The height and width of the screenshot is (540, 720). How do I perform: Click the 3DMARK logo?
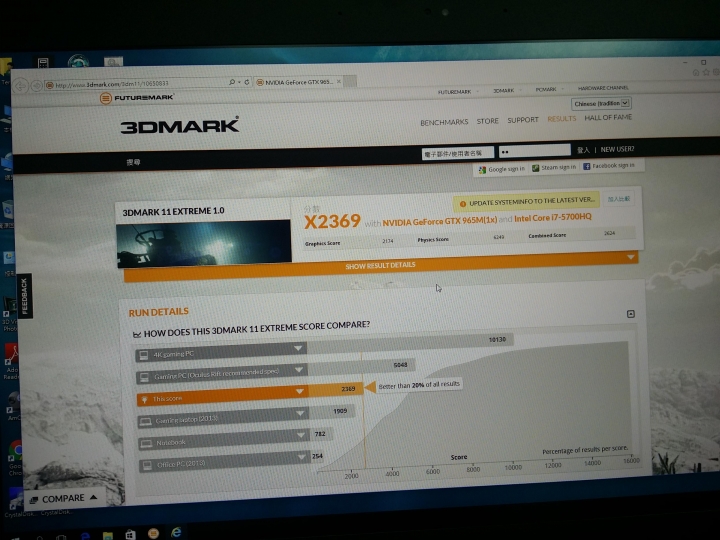coord(180,125)
